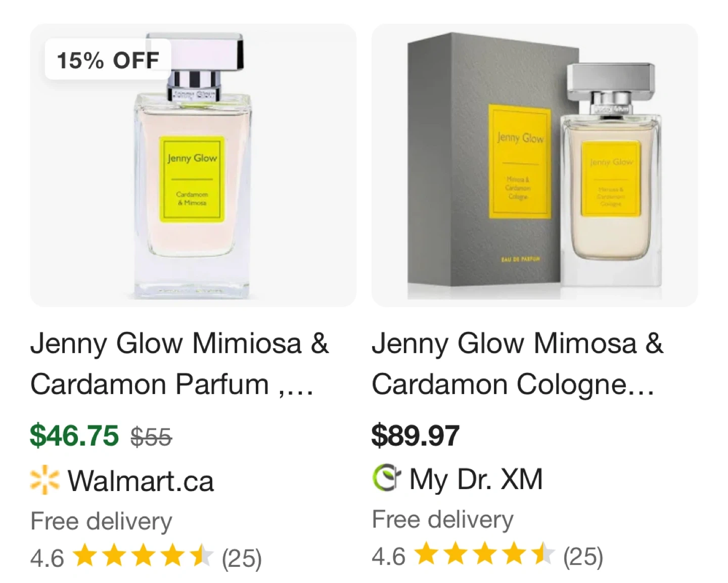
Task: Click the Walmart spark logo icon
Action: click(x=44, y=479)
